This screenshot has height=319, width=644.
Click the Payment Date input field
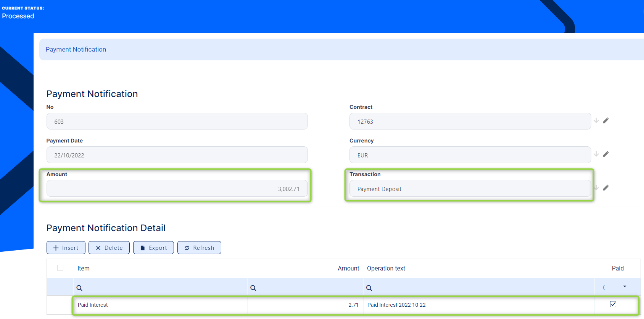tap(177, 155)
